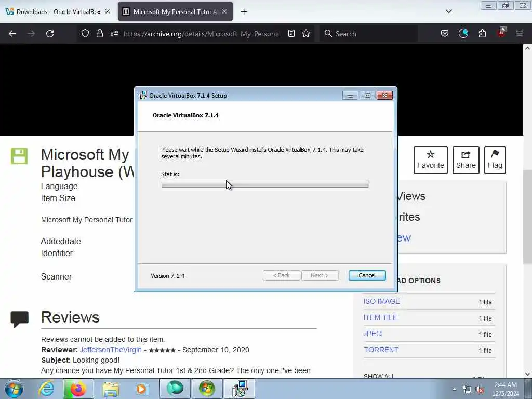Open the TORRENT download link
The image size is (532, 399).
click(x=381, y=350)
